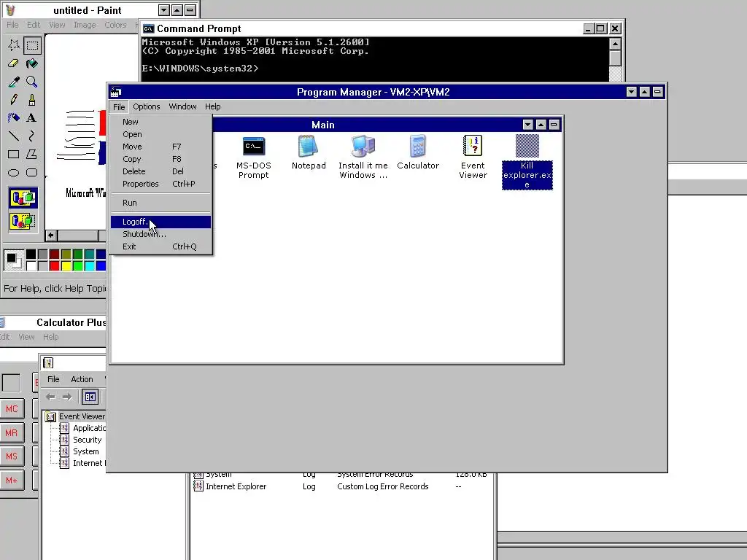Toggle the Show/Hide Console Tree button
The height and width of the screenshot is (560, 747).
[x=90, y=397]
